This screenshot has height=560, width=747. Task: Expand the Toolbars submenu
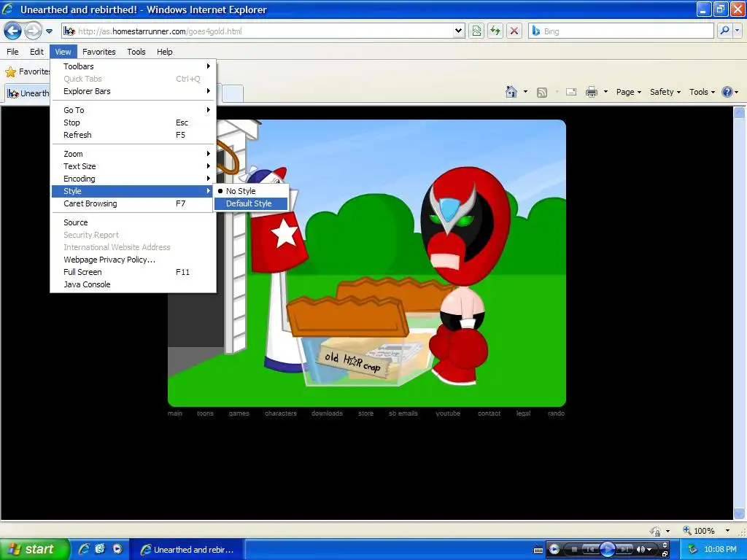[x=133, y=66]
